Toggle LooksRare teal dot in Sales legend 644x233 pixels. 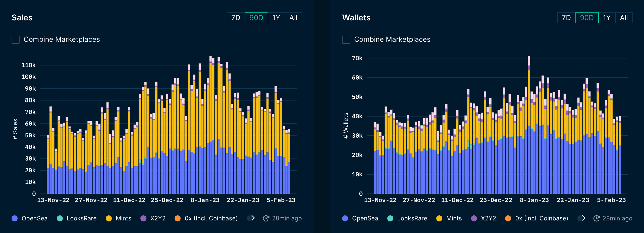point(60,218)
